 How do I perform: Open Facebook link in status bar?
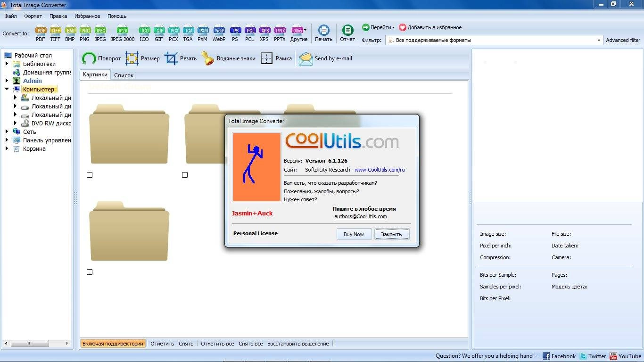tap(559, 356)
